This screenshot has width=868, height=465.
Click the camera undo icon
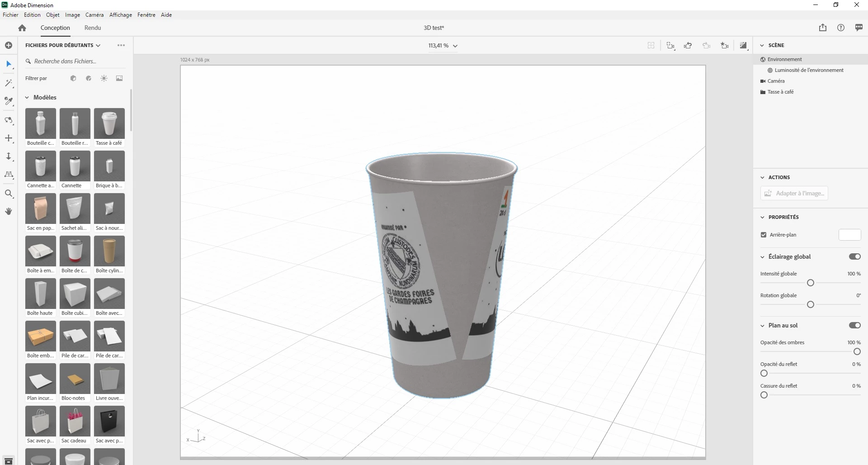tap(688, 45)
